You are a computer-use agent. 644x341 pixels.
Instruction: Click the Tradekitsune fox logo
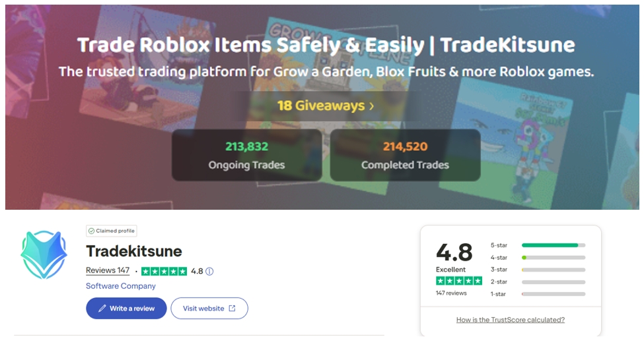tap(44, 254)
